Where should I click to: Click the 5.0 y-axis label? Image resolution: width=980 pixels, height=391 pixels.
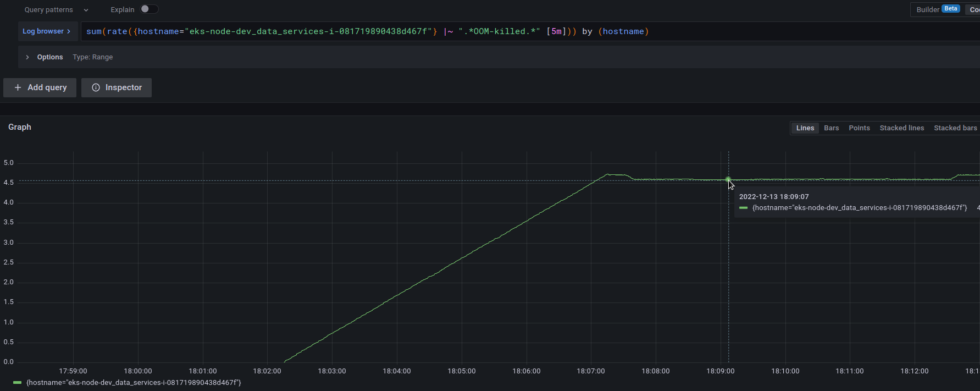8,163
